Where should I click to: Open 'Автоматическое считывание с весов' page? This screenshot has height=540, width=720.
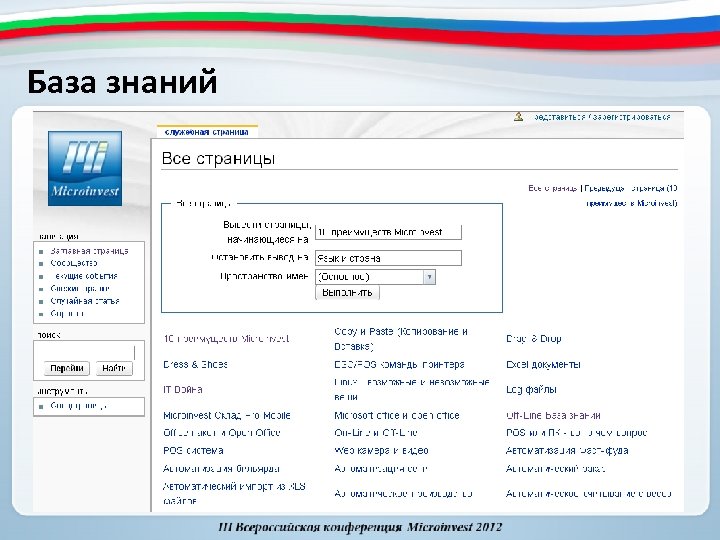point(589,494)
